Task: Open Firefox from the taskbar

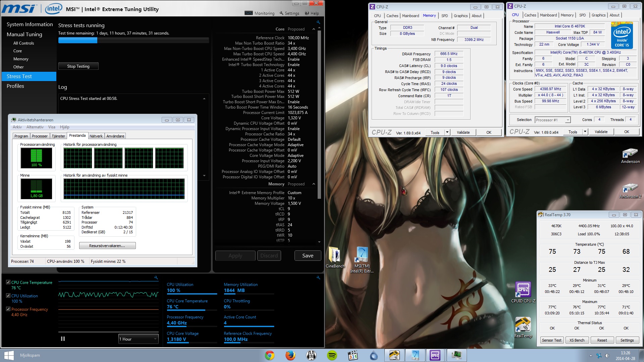Action: point(290,355)
